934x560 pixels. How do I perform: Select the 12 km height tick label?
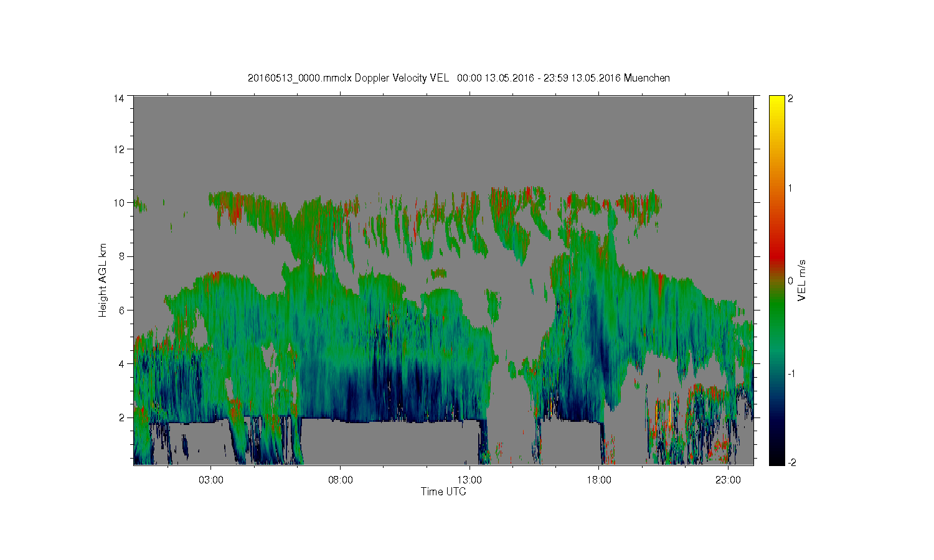(x=118, y=149)
